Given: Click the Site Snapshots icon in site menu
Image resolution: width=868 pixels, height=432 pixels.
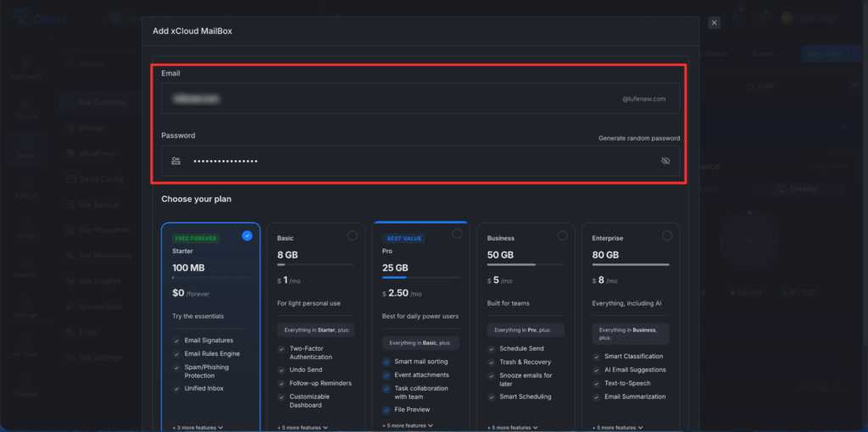Looking at the screenshot, I should point(70,230).
